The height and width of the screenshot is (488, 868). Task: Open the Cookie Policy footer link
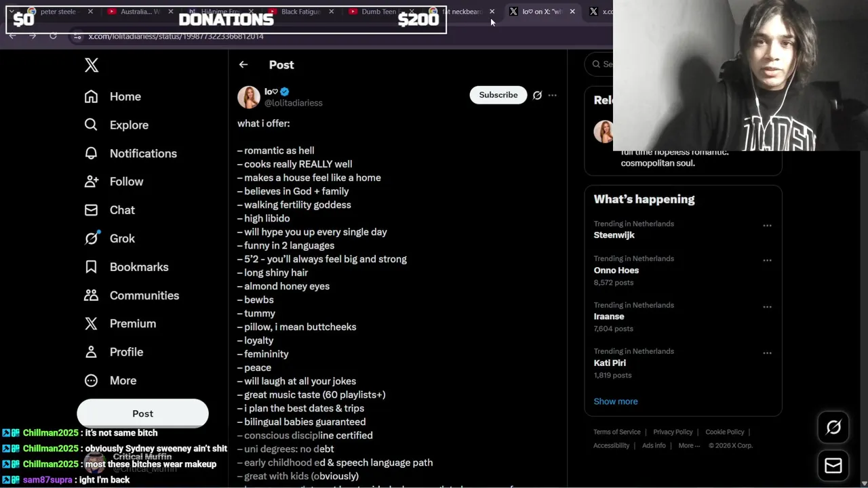point(724,432)
